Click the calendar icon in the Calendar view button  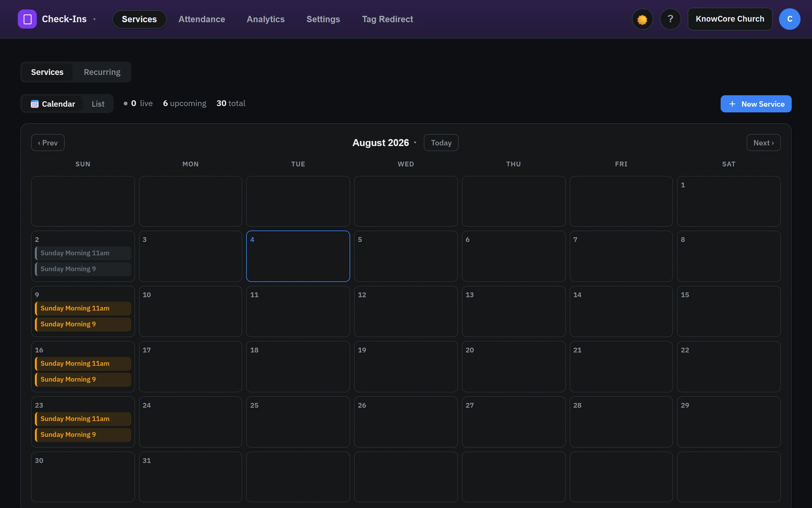(x=35, y=104)
